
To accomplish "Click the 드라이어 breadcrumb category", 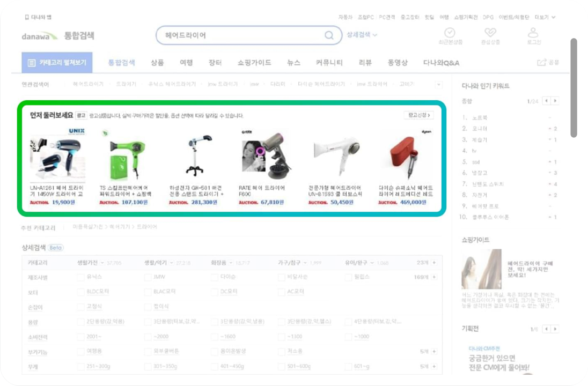I will click(146, 227).
